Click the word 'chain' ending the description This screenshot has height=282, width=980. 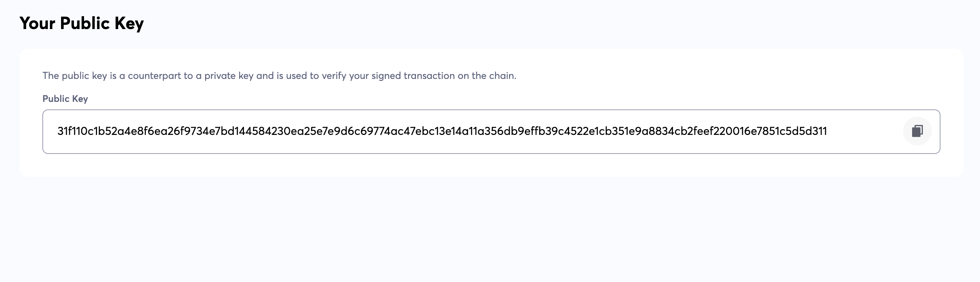tap(502, 76)
